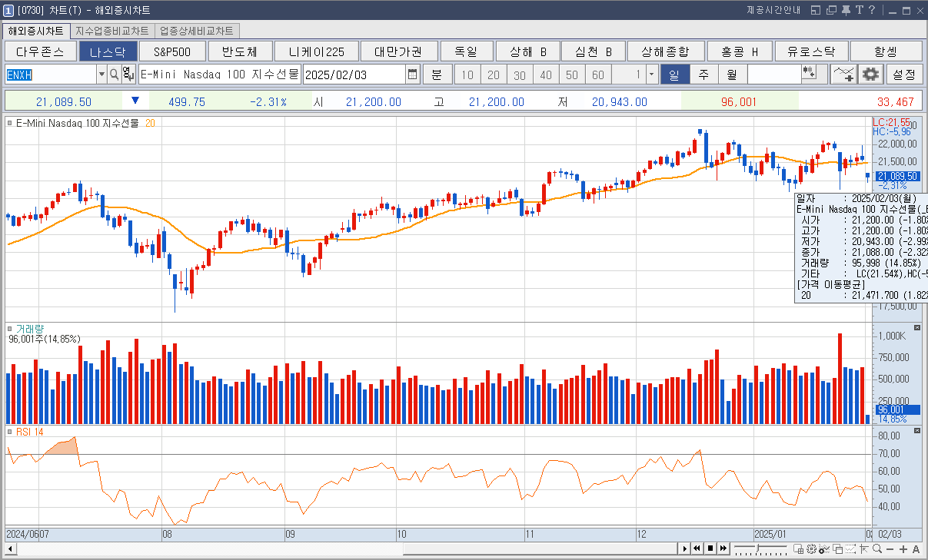Image resolution: width=928 pixels, height=560 pixels.
Task: Play chart replay forward
Action: pyautogui.click(x=684, y=548)
